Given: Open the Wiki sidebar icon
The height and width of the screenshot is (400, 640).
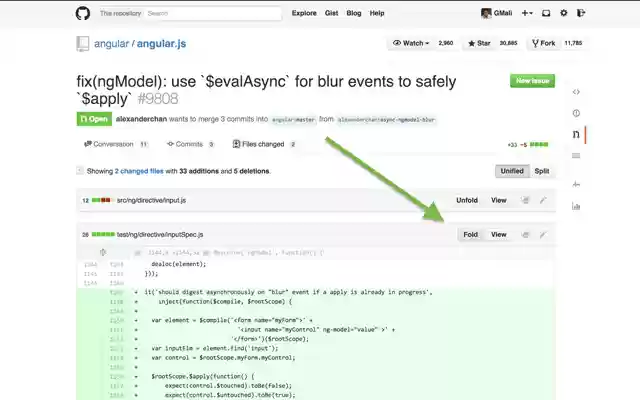Looking at the screenshot, I should (576, 156).
